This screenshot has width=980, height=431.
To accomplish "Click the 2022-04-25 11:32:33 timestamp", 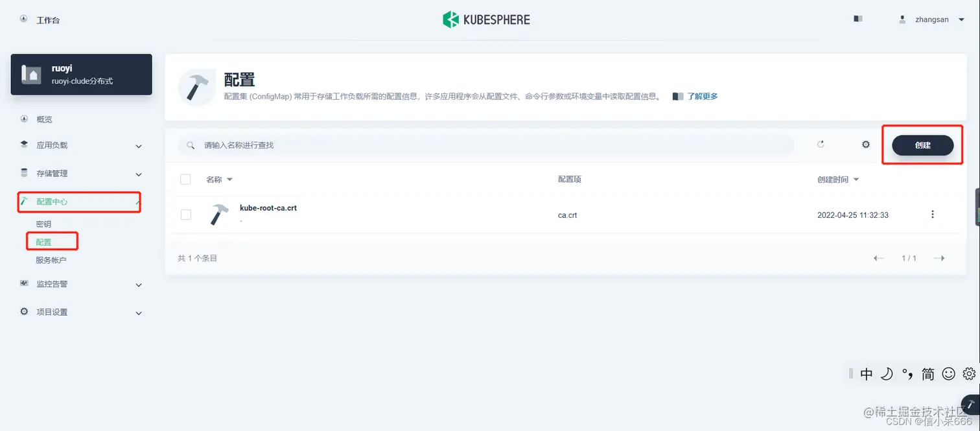I will pyautogui.click(x=853, y=215).
